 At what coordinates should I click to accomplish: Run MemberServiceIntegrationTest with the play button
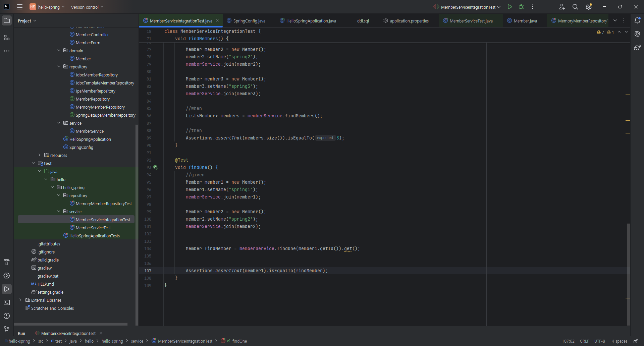(x=510, y=7)
